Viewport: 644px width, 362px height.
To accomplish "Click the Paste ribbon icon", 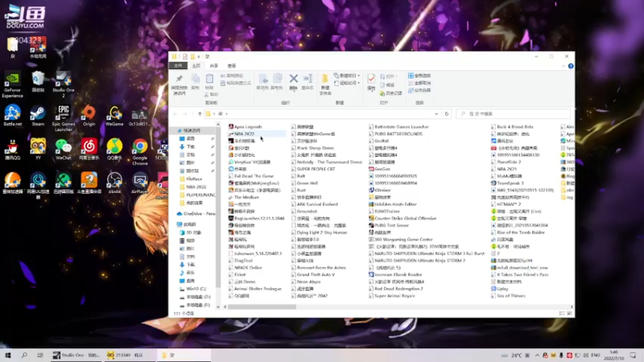I will tap(209, 82).
